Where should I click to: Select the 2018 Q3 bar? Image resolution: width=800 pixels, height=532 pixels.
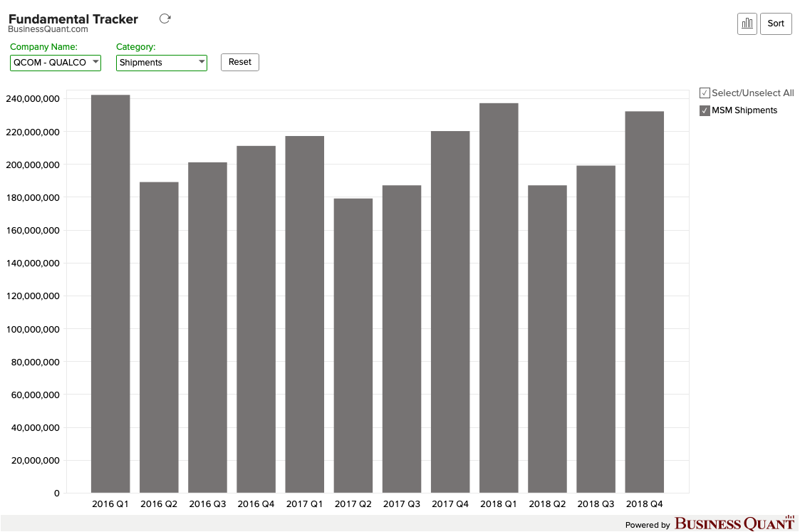coord(596,329)
